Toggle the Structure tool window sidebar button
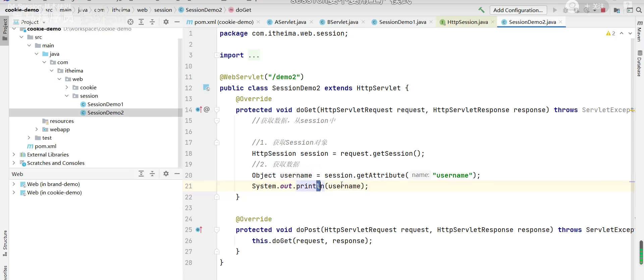This screenshot has height=280, width=644. pyautogui.click(x=5, y=243)
